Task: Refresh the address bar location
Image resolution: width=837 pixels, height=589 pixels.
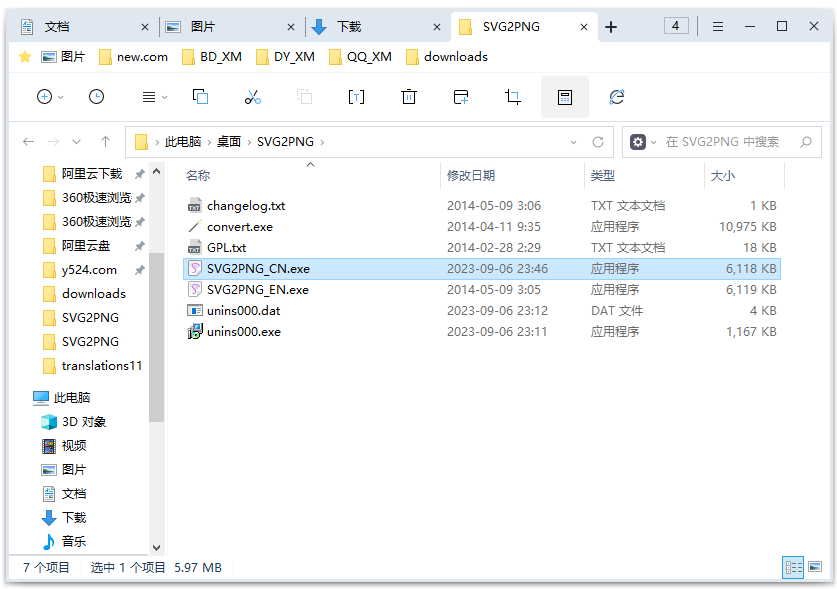Action: point(598,142)
